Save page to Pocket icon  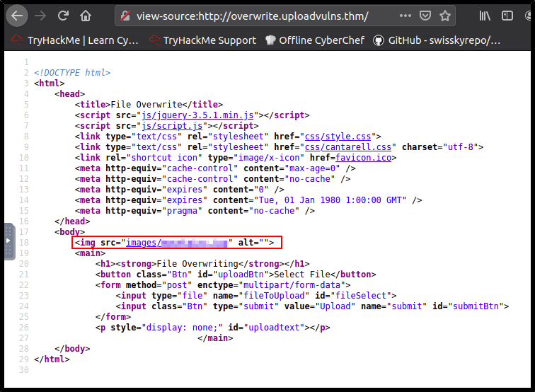(425, 16)
